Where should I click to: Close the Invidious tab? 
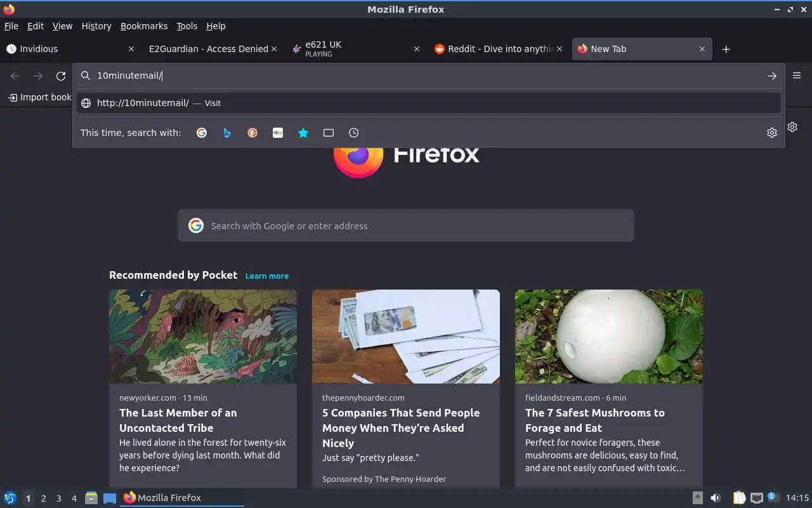(131, 49)
